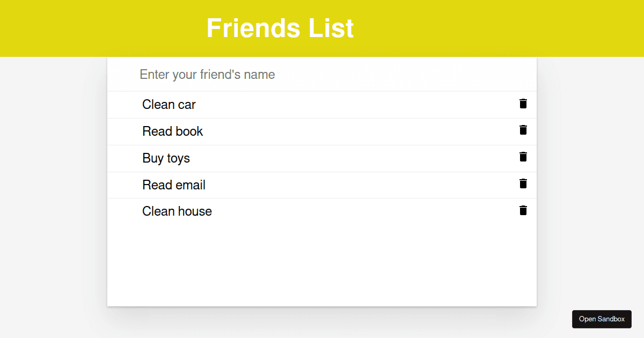Select the Clean house list entry text
644x338 pixels.
point(177,211)
